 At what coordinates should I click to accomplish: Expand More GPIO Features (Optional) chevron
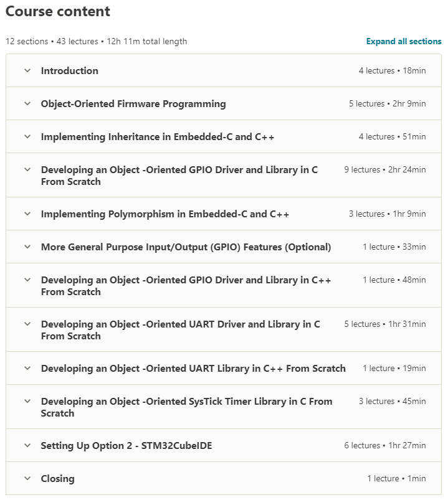(27, 247)
